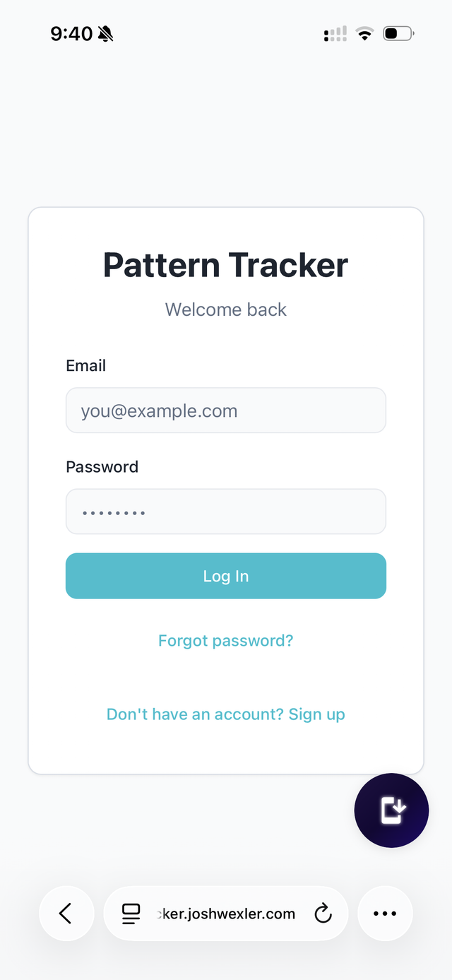Tap the dark share-and-export floating button

tap(391, 810)
